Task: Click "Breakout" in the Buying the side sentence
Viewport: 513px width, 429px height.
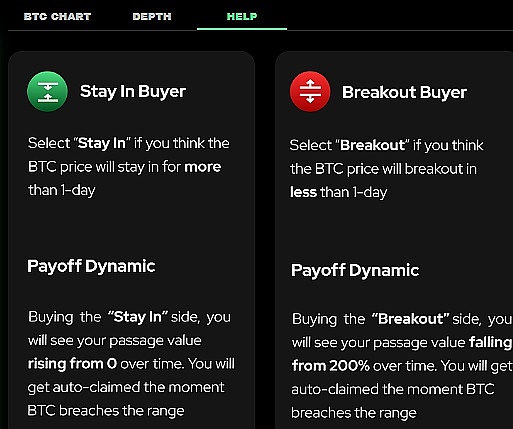Action: click(x=411, y=319)
